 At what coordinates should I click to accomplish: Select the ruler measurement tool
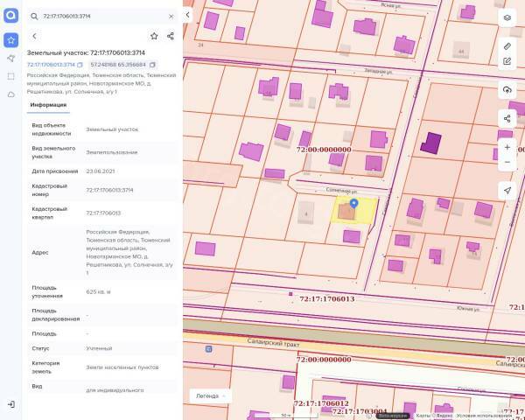click(507, 45)
